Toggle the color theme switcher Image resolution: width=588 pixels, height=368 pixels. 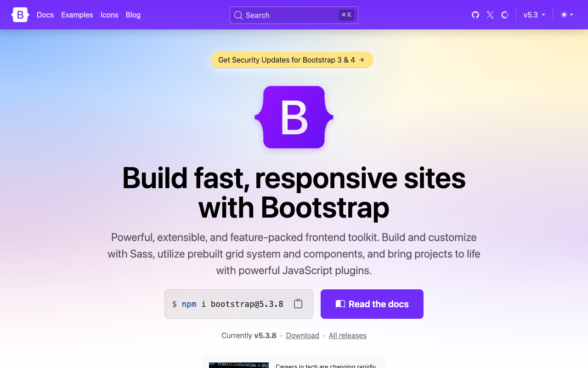[x=566, y=15]
